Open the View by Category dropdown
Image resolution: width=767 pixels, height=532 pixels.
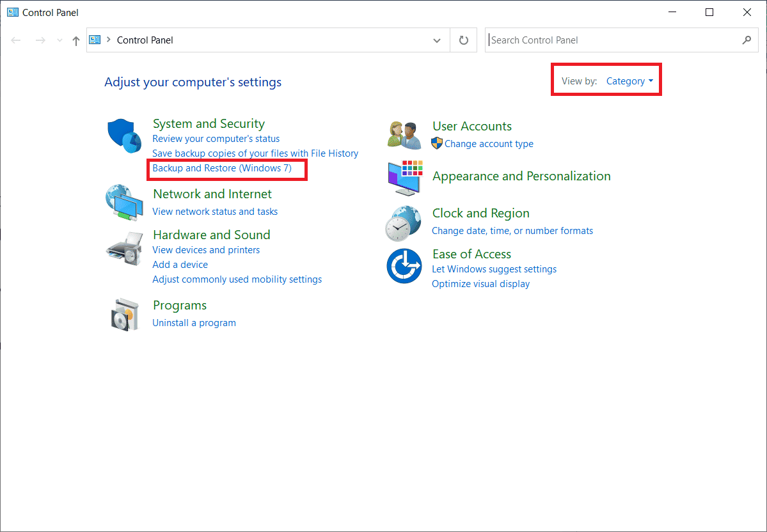pos(629,81)
